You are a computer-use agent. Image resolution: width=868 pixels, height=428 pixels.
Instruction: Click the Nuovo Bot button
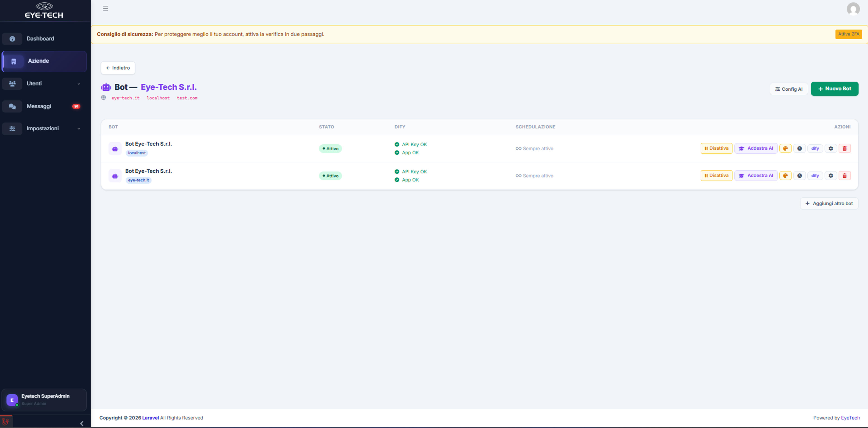(x=834, y=89)
